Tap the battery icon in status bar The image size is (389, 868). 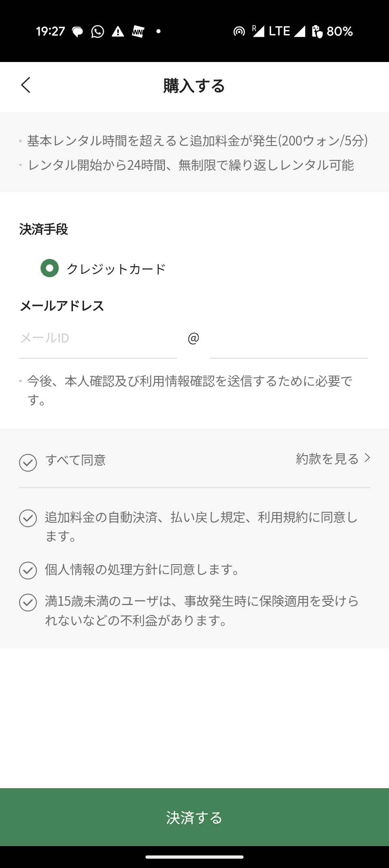point(316,31)
